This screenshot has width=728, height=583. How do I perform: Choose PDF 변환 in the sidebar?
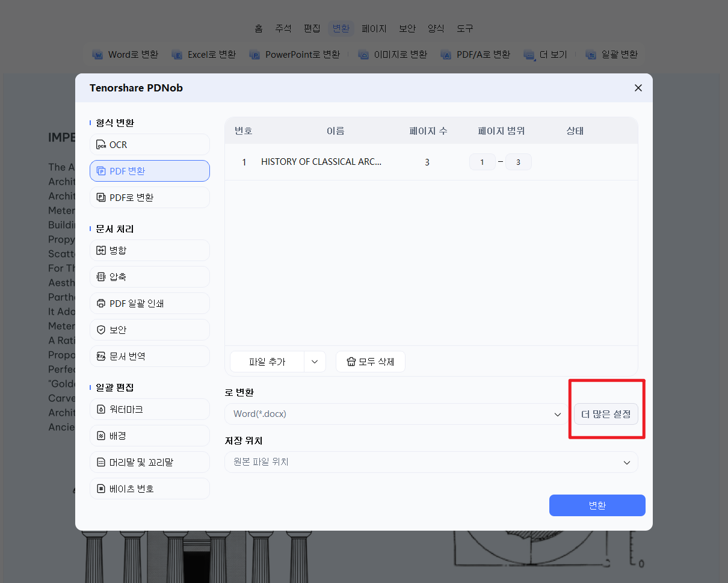150,171
